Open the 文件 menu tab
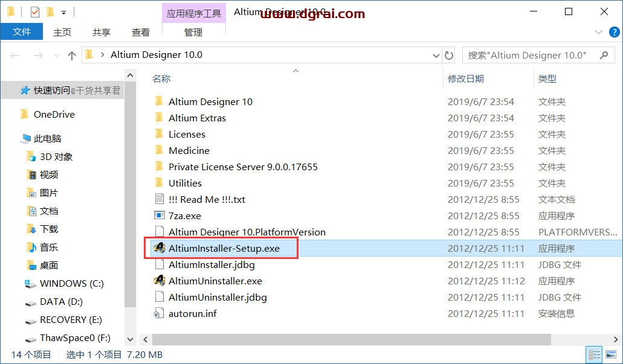This screenshot has width=623, height=364. pos(22,32)
